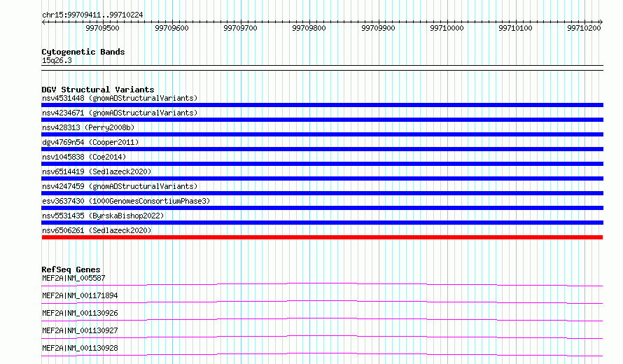Click the blue bar under nsv4531448

click(x=322, y=105)
